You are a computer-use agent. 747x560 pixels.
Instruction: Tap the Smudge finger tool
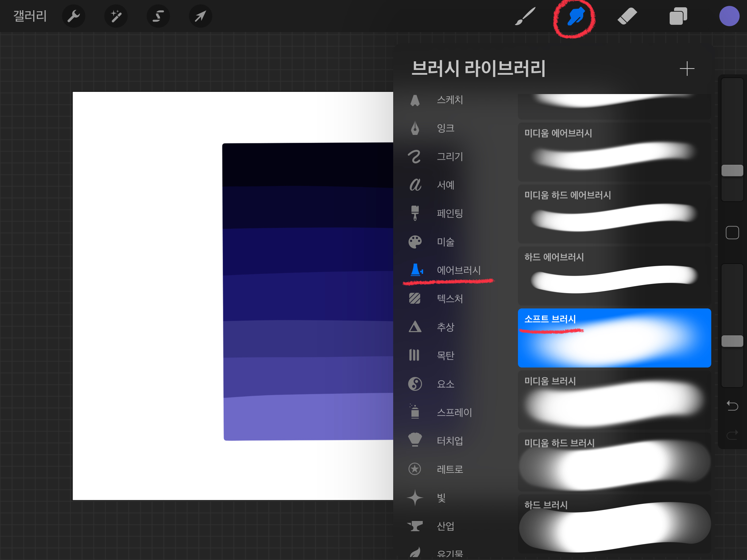pos(576,16)
